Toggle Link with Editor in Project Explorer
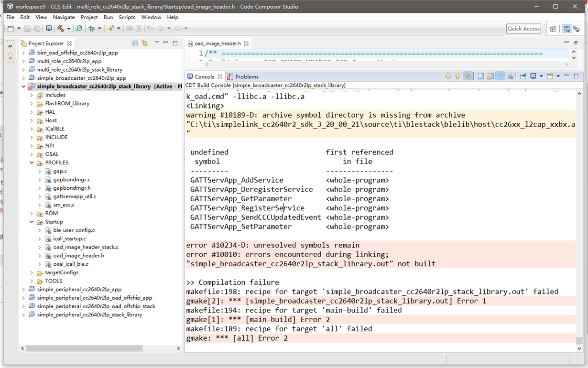 click(145, 43)
